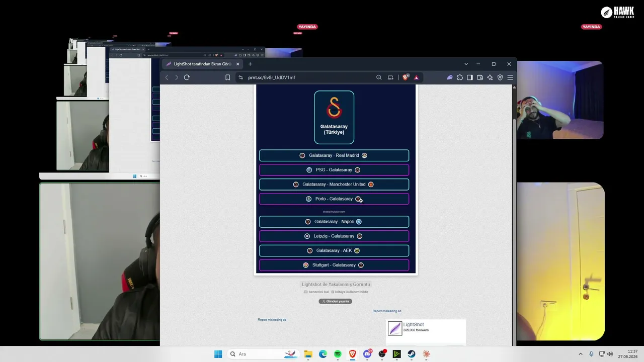Open Spotify from taskbar
This screenshot has width=644, height=362.
[338, 354]
